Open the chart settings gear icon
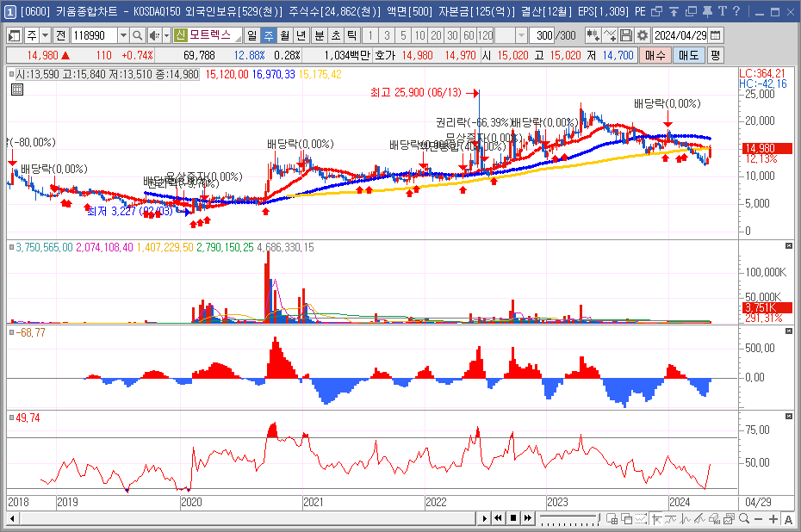Image resolution: width=801 pixels, height=532 pixels. (x=643, y=35)
